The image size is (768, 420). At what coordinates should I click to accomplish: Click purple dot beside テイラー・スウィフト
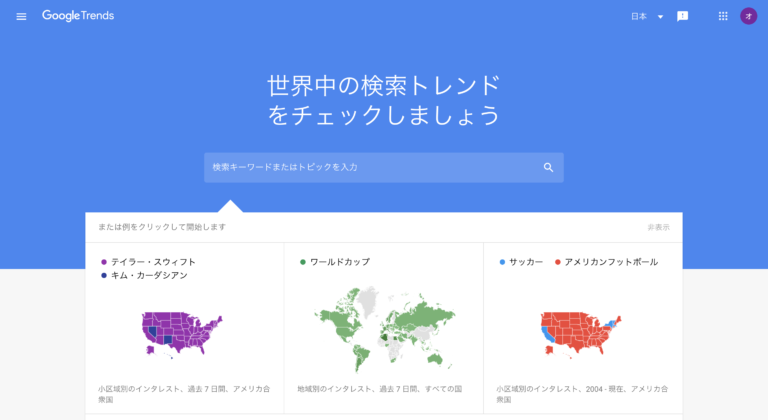[x=104, y=262]
